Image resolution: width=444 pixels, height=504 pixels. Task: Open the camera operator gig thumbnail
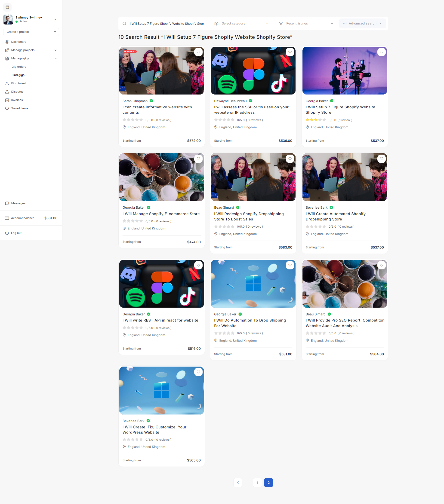[345, 70]
